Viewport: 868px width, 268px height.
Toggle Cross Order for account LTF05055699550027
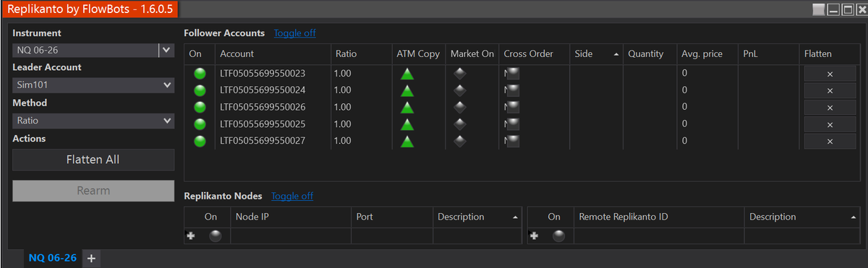coord(513,141)
